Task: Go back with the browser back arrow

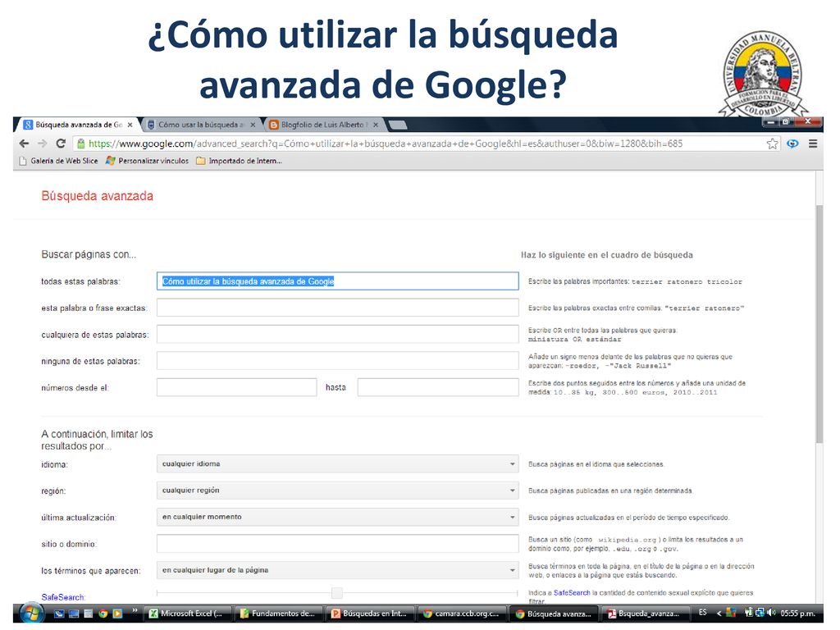Action: [24, 144]
